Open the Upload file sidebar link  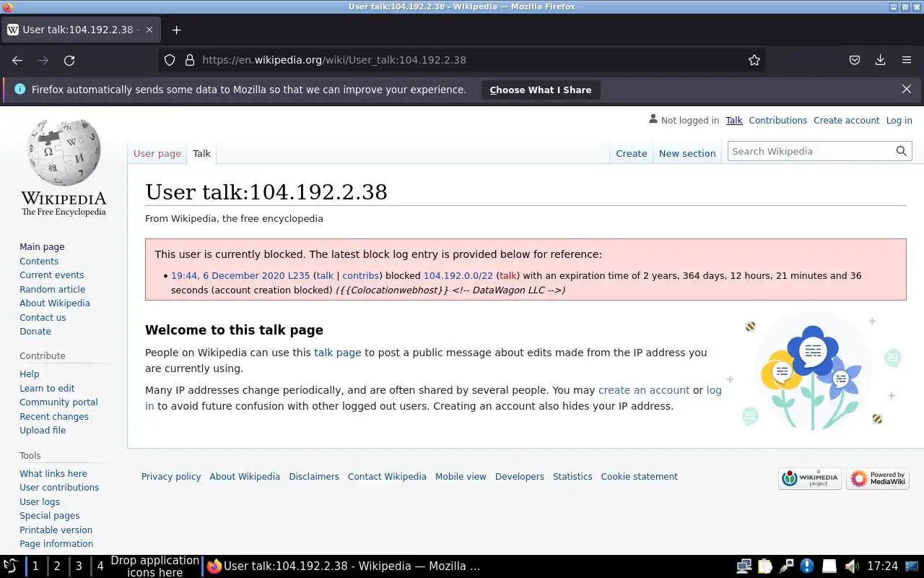click(43, 431)
